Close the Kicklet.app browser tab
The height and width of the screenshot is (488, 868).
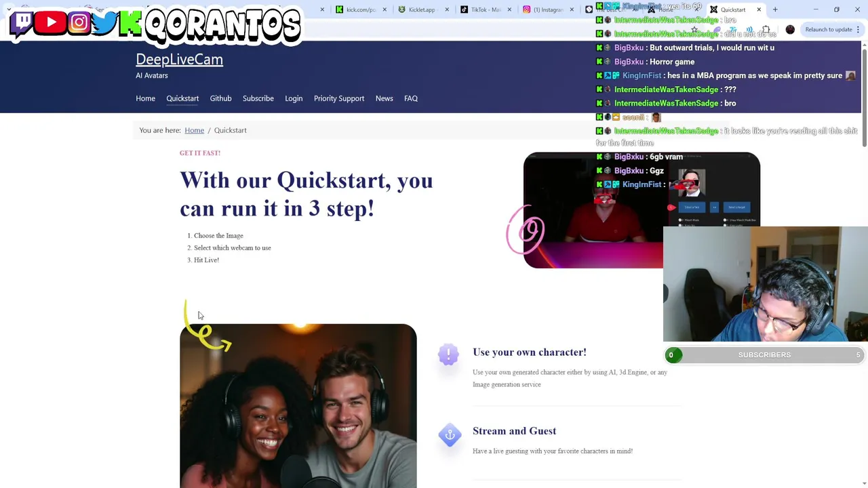pyautogui.click(x=447, y=9)
